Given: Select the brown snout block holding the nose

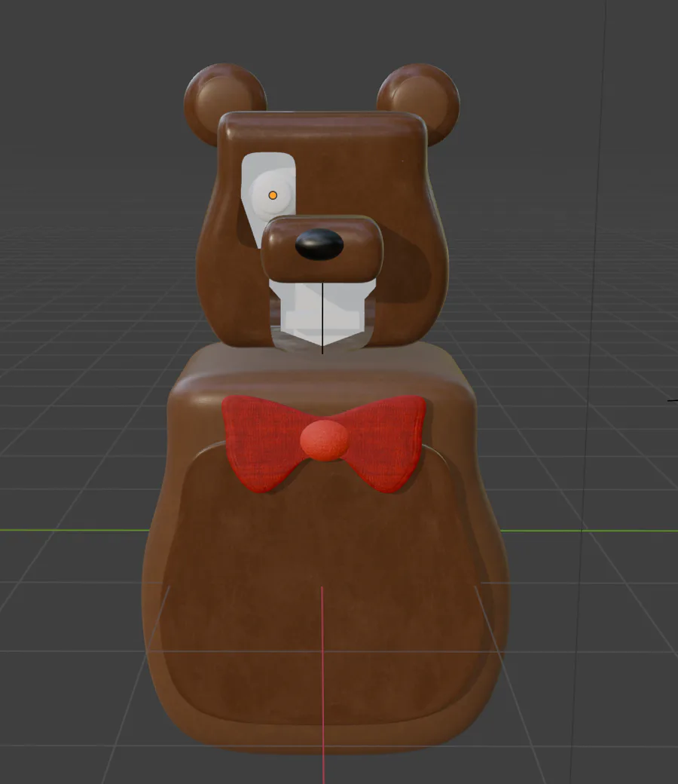Looking at the screenshot, I should [322, 250].
